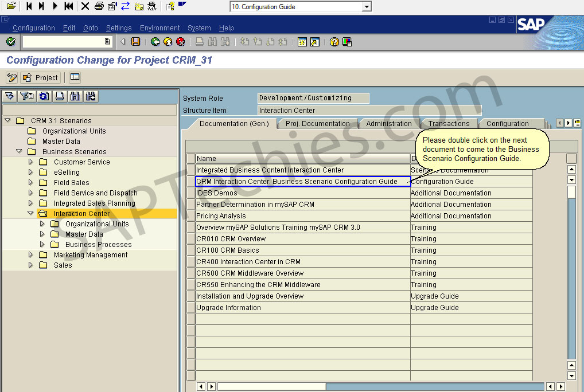This screenshot has height=392, width=584.
Task: Click the refresh icon in tree toolbar
Action: point(44,96)
